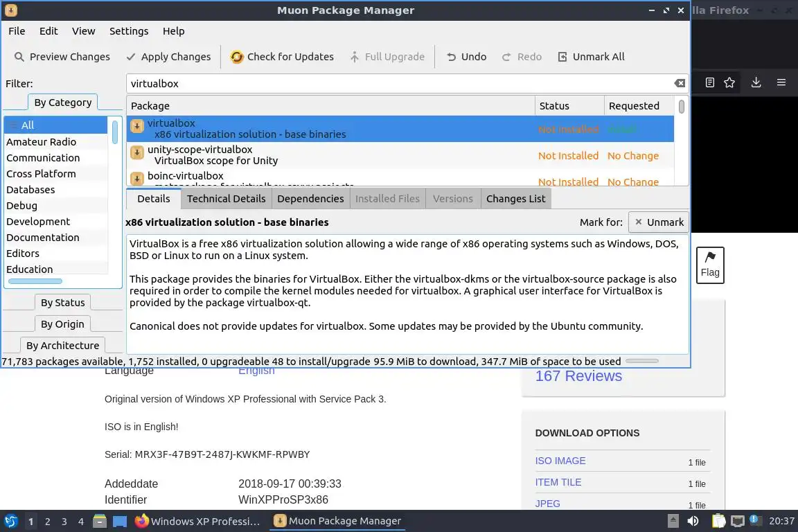Open the File menu
Screen dimensions: 798x532
(x=17, y=31)
